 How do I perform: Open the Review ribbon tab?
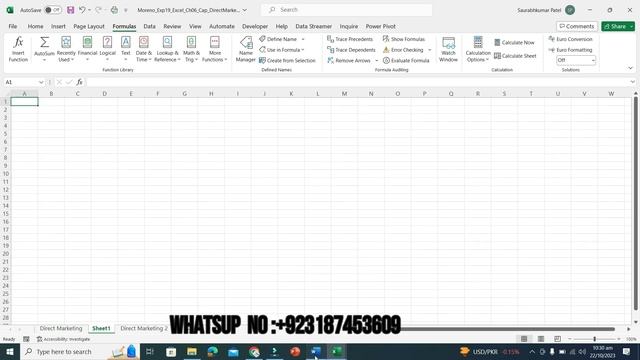pos(172,26)
